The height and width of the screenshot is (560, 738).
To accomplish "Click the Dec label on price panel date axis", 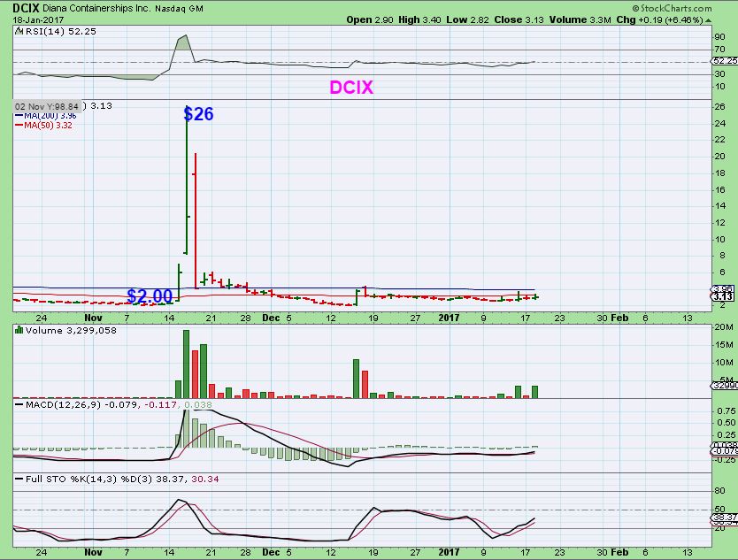I will pyautogui.click(x=271, y=318).
